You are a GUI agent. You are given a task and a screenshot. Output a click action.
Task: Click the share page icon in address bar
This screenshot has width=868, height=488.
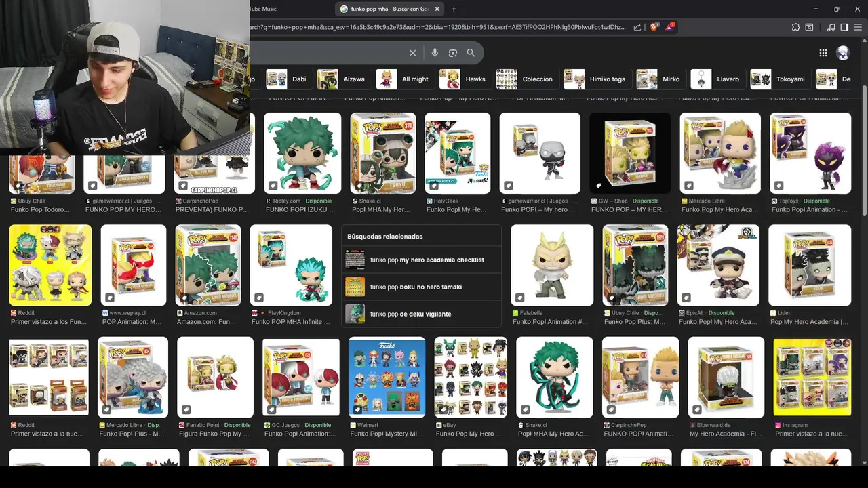click(637, 27)
